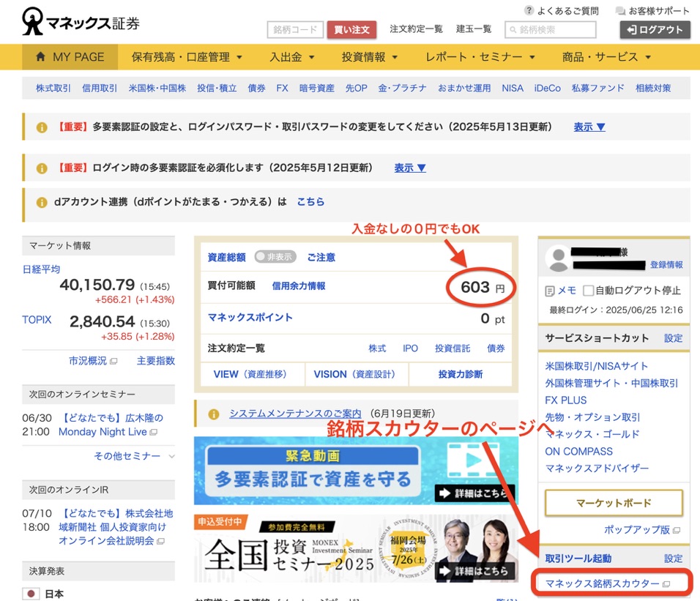Open NISA in the product bar
Image resolution: width=700 pixels, height=601 pixels.
click(x=513, y=89)
